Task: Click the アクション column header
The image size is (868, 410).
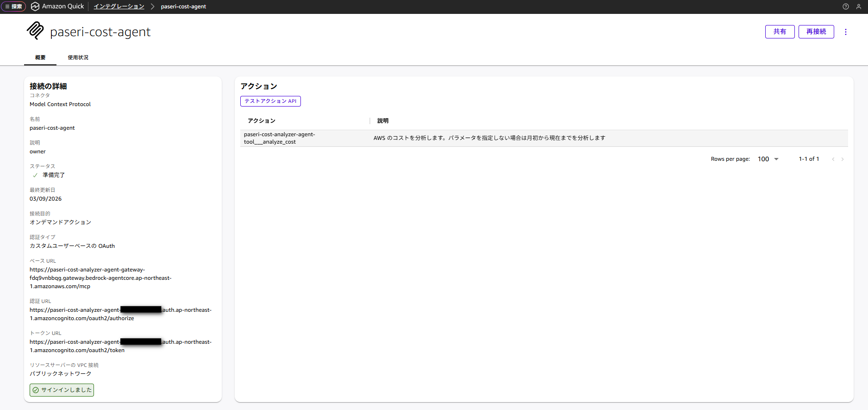Action: [x=262, y=121]
